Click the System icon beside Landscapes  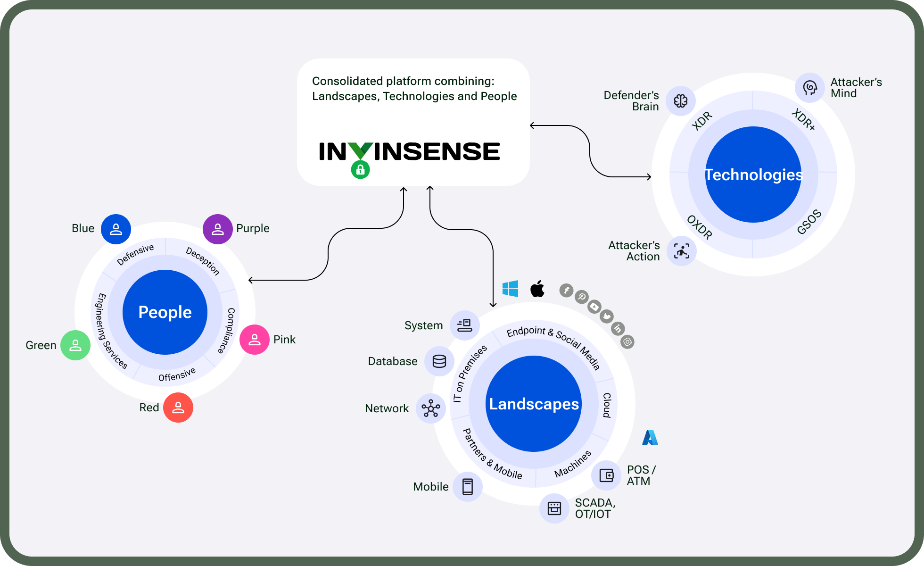(465, 325)
